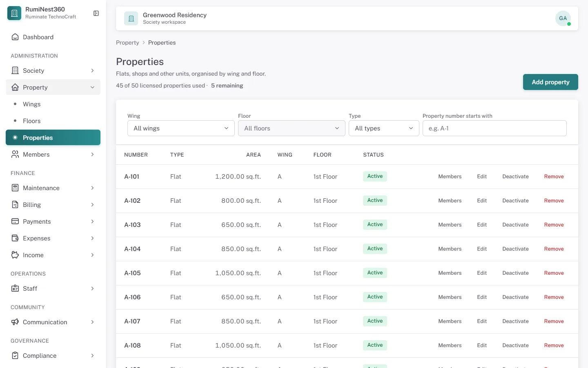This screenshot has height=368, width=588.
Task: Click the Active status badge for A-107
Action: pyautogui.click(x=375, y=321)
